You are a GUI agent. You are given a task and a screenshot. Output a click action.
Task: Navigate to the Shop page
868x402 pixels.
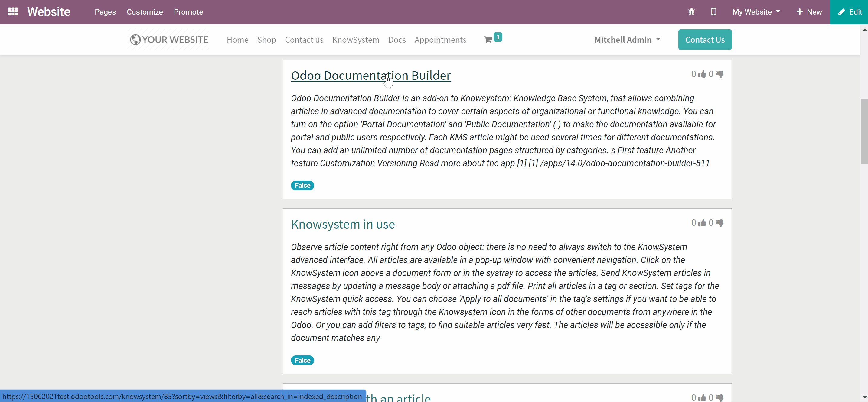[266, 40]
